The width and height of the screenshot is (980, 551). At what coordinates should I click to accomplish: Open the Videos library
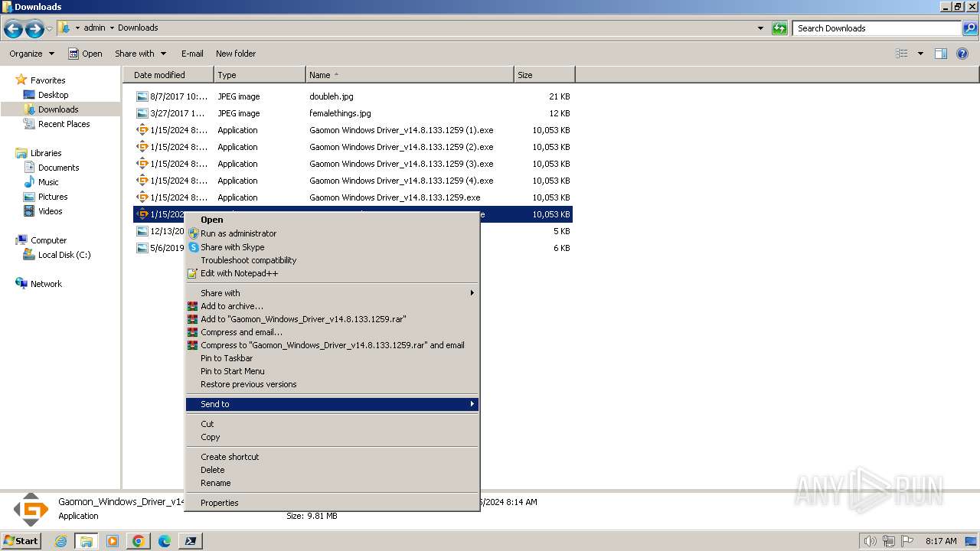51,211
